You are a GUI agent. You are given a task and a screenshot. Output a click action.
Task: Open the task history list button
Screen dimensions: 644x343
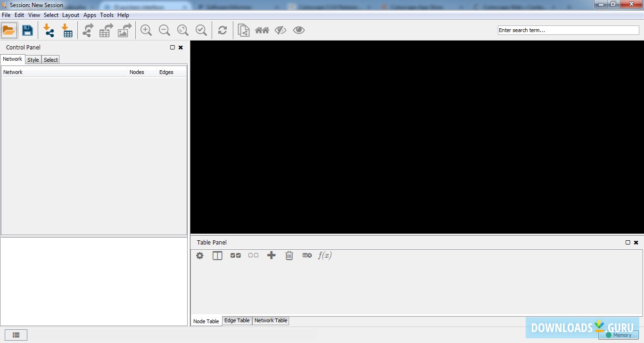(16, 335)
